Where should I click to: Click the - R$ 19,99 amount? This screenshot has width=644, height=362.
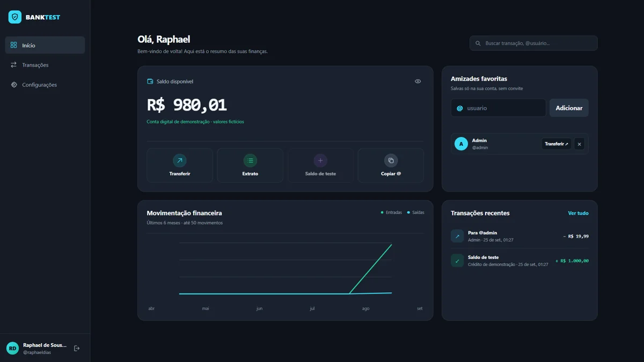pyautogui.click(x=576, y=236)
